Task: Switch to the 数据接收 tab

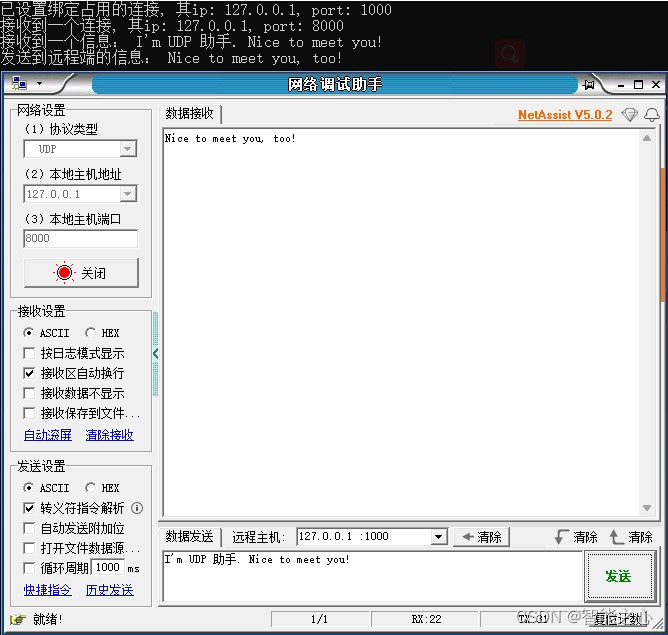Action: (190, 113)
